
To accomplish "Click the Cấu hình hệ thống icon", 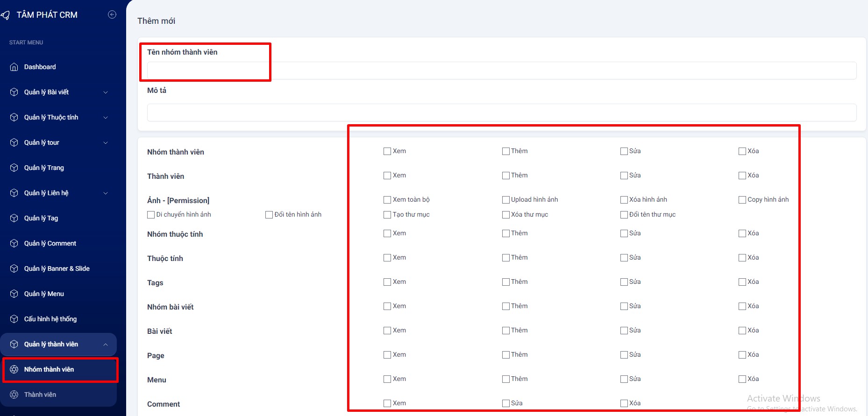I will [x=14, y=319].
